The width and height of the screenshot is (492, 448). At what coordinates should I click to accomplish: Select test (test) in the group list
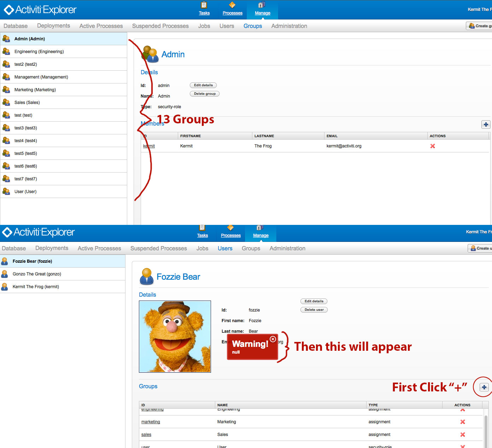(64, 115)
